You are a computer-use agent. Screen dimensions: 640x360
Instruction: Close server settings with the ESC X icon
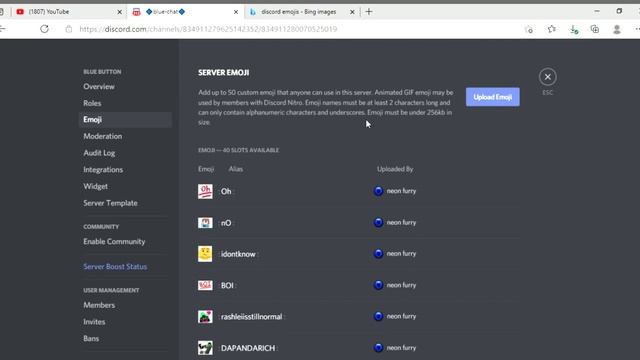click(547, 77)
